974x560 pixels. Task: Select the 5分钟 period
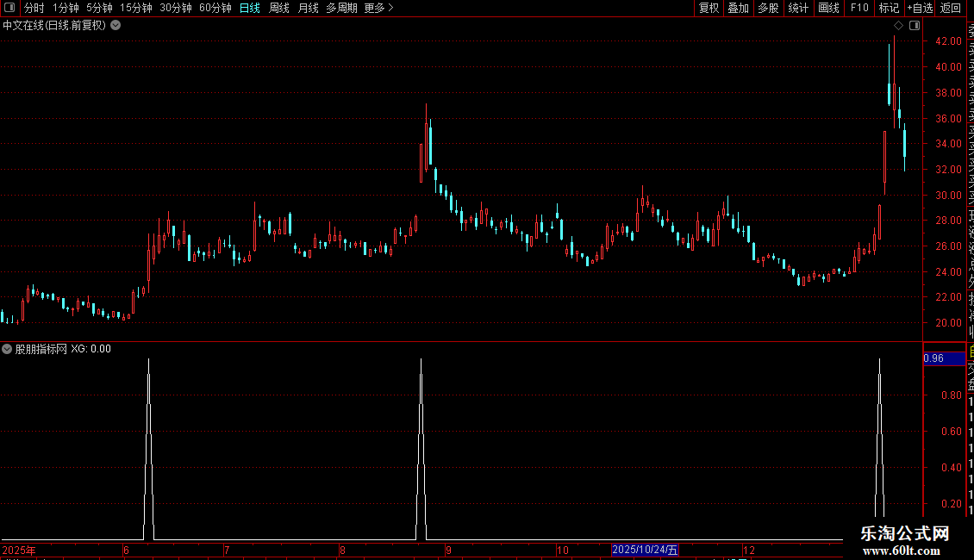99,8
